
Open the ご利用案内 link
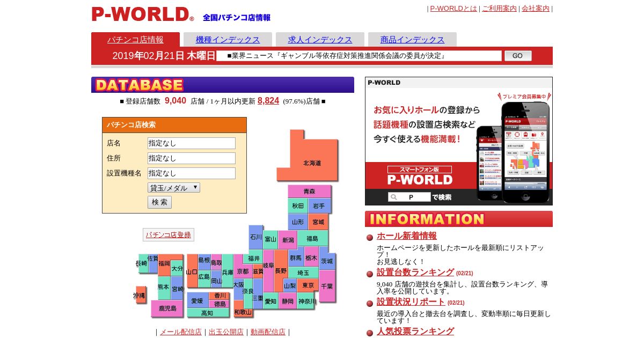499,8
